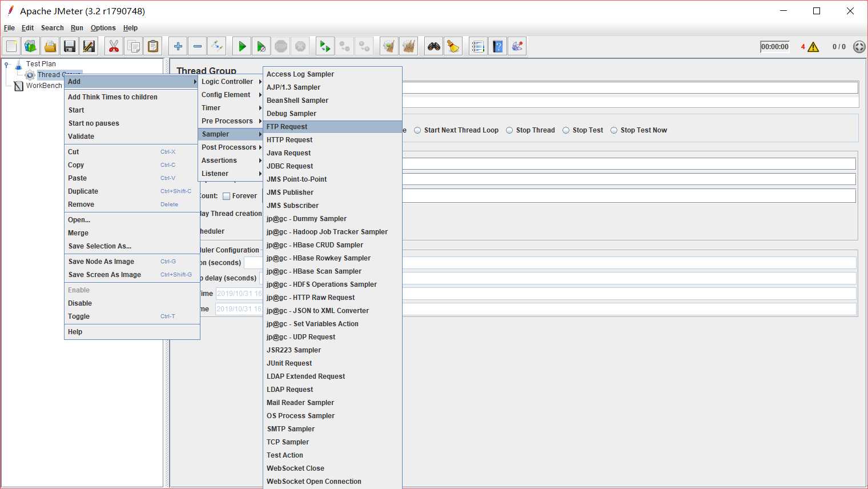This screenshot has width=868, height=489.
Task: Click Start no pauses toolbar icon
Action: click(262, 46)
